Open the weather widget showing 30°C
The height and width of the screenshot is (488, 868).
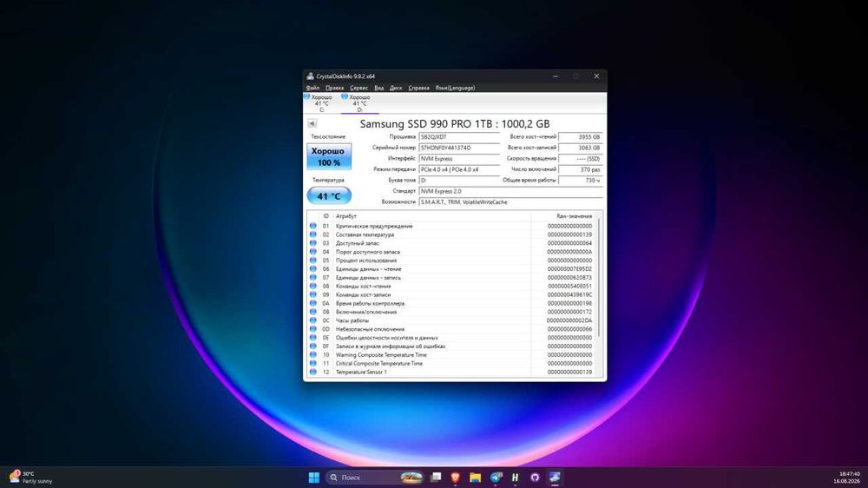coord(31,477)
